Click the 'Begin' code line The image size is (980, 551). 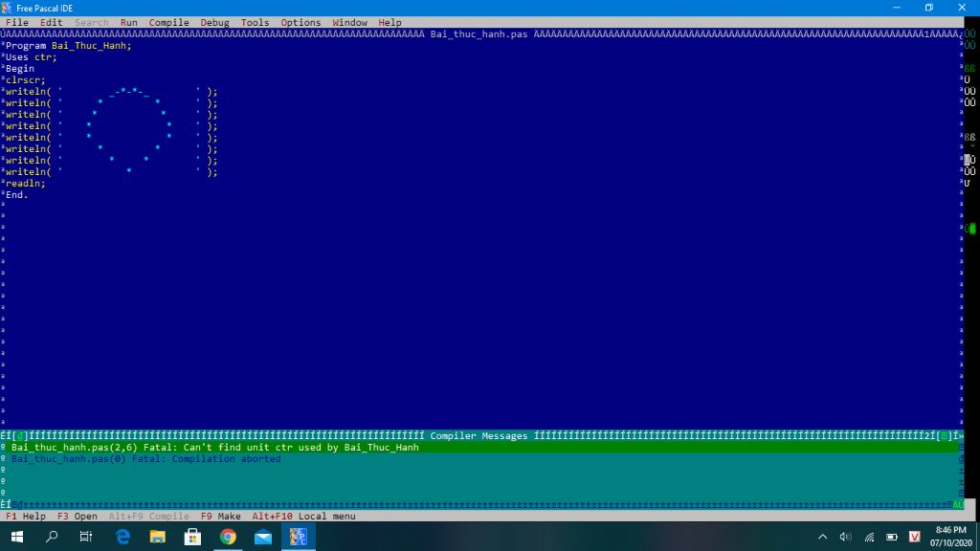tap(20, 69)
